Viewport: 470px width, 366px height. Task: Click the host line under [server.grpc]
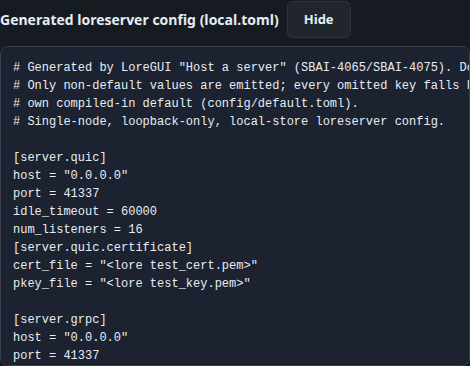coord(70,337)
